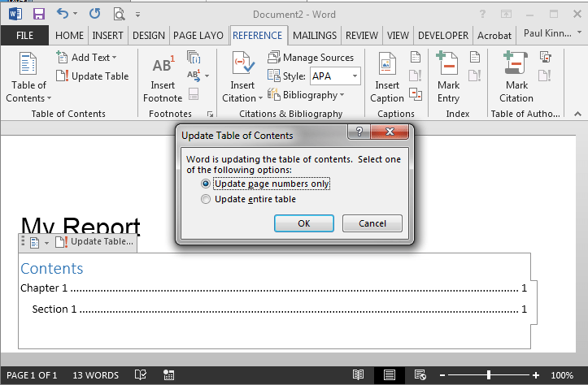The image size is (588, 385).
Task: Click OK in Update Table of Contents dialog
Action: tap(303, 223)
